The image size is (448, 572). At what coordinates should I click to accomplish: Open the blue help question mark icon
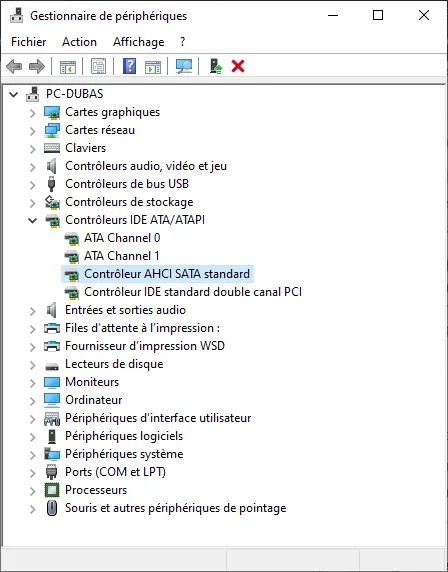point(130,66)
